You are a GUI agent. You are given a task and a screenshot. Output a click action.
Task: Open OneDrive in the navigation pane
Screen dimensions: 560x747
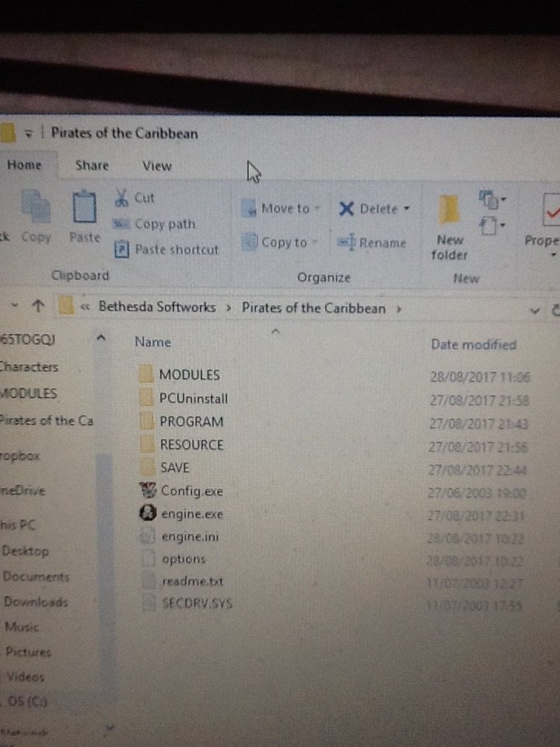[x=23, y=490]
